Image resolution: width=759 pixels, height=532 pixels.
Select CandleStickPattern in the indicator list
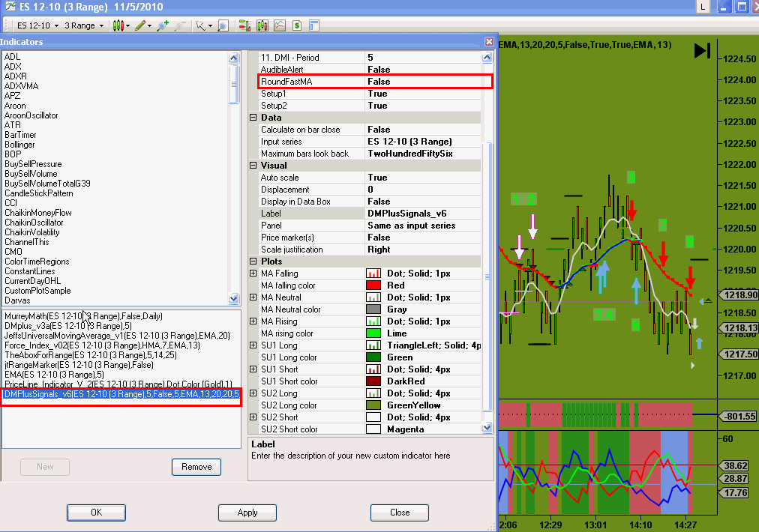(x=39, y=193)
